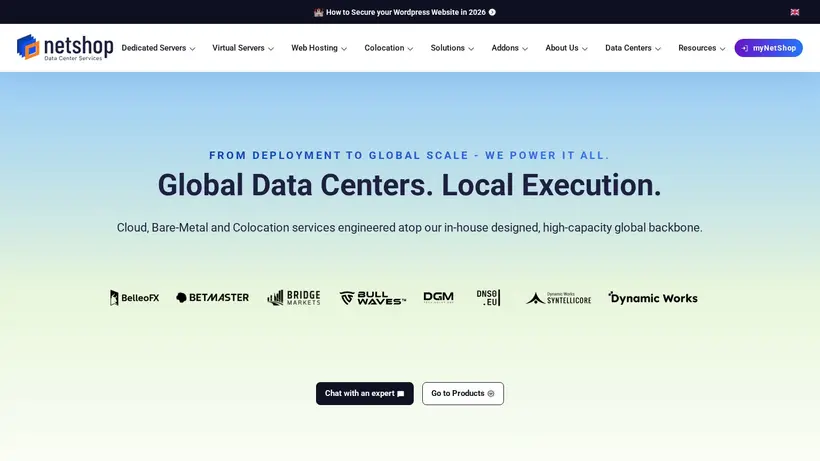Click Chat with an expert button
Screen dimensions: 820x461
coord(365,394)
